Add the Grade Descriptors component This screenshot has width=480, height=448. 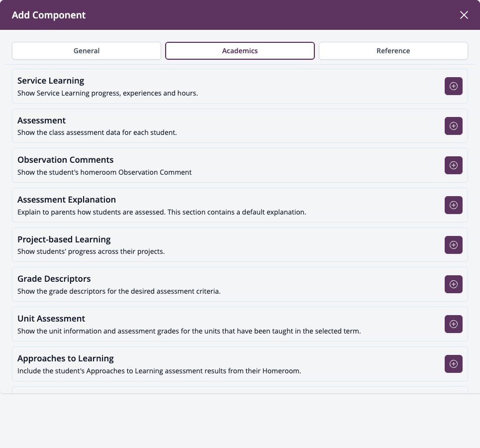click(453, 284)
